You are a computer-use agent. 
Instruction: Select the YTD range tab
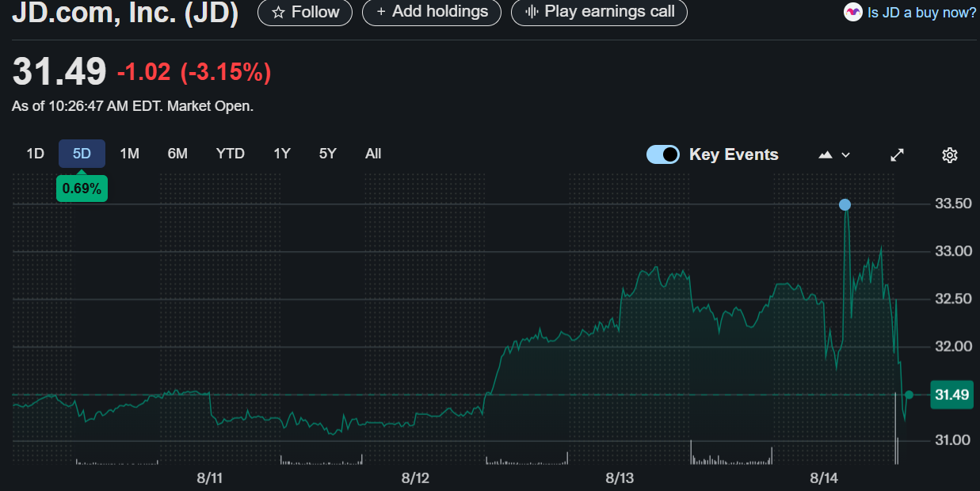click(231, 154)
